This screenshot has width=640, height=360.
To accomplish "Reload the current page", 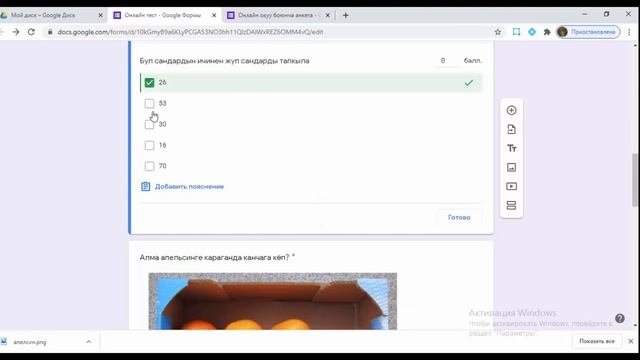I will [31, 32].
